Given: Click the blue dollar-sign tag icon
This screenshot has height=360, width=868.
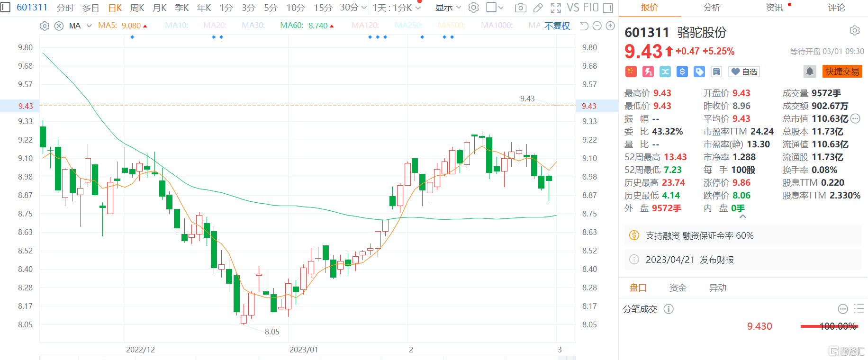Looking at the screenshot, I should pos(682,72).
